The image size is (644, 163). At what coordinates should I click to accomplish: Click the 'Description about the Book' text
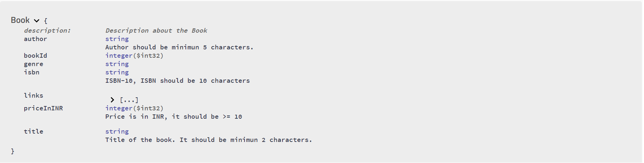coord(156,30)
